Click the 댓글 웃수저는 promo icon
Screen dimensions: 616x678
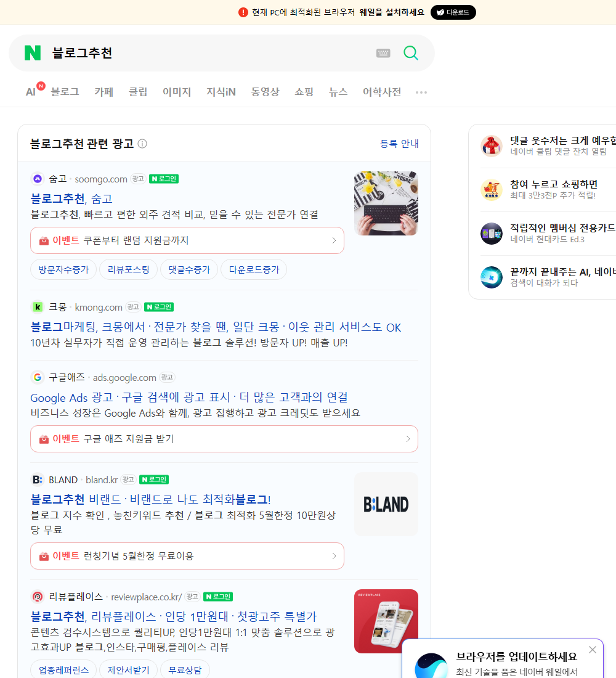pos(492,145)
